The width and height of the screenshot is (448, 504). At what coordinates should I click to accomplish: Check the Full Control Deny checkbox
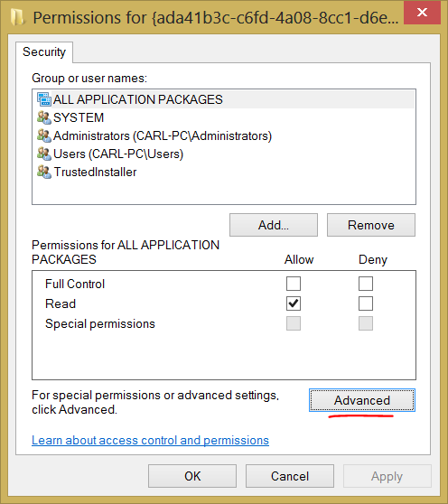tap(366, 284)
